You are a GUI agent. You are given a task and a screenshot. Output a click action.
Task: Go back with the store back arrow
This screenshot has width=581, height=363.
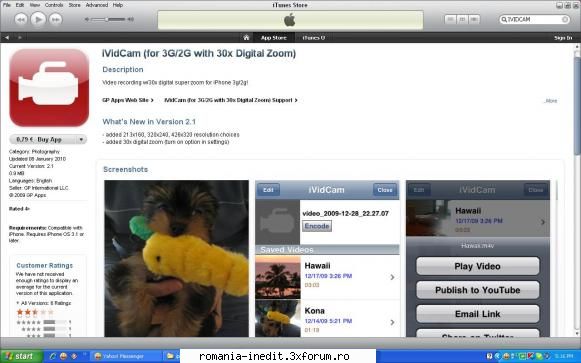7,37
